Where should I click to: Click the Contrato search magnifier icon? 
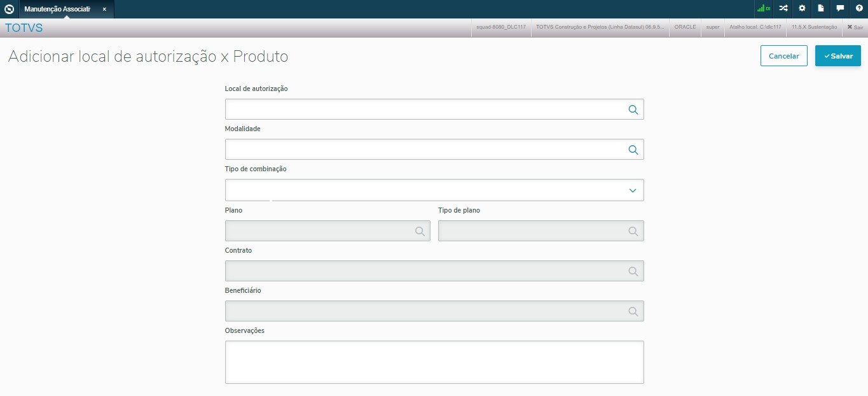[633, 271]
